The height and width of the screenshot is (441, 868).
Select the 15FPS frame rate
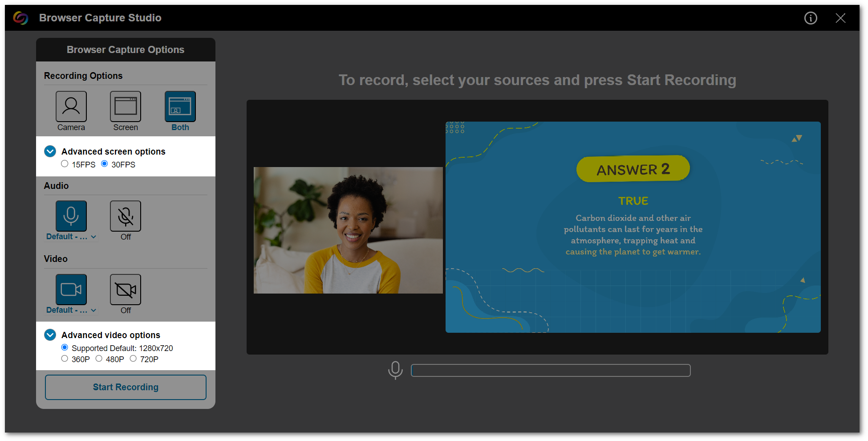65,163
